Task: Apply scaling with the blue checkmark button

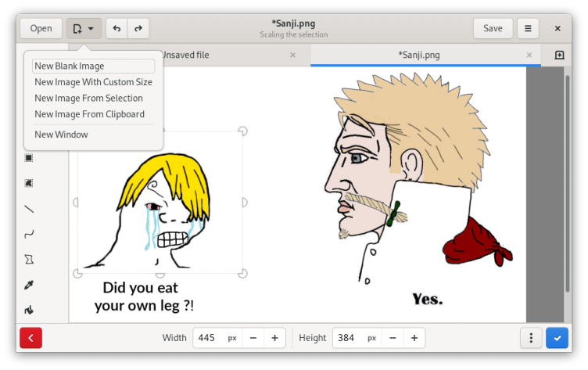Action: tap(557, 338)
